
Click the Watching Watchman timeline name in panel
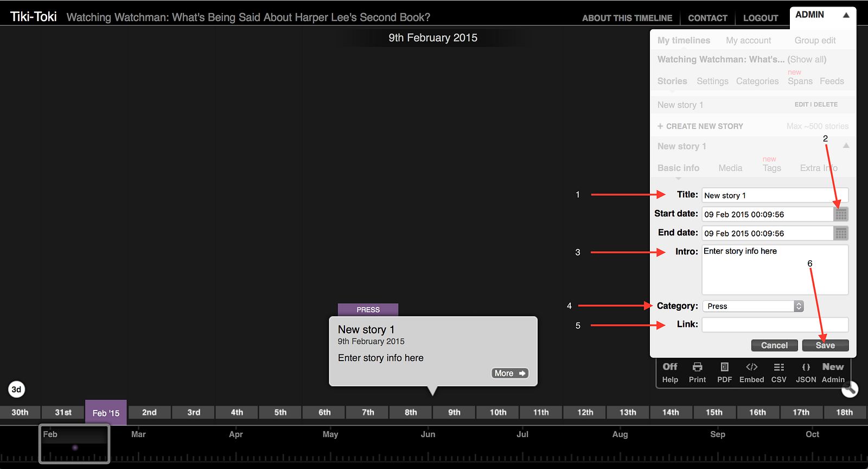tap(721, 60)
